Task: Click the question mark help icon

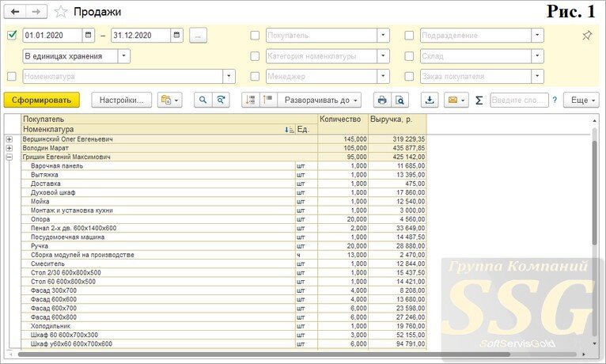Action: 555,100
